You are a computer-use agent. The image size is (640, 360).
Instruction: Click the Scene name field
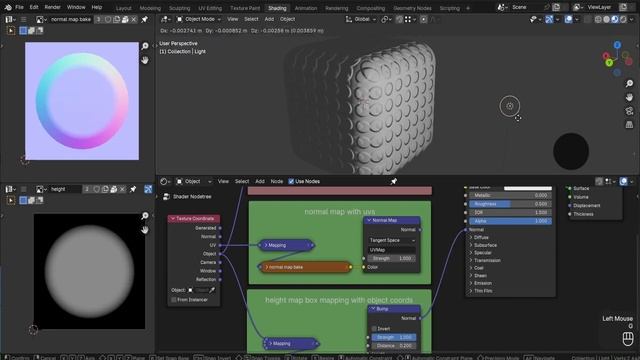tap(527, 7)
